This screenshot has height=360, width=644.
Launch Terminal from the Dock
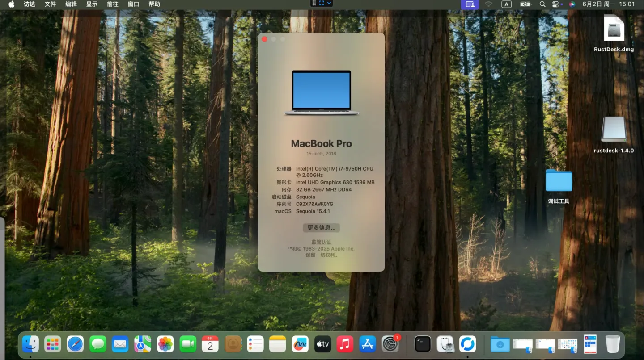pos(422,344)
